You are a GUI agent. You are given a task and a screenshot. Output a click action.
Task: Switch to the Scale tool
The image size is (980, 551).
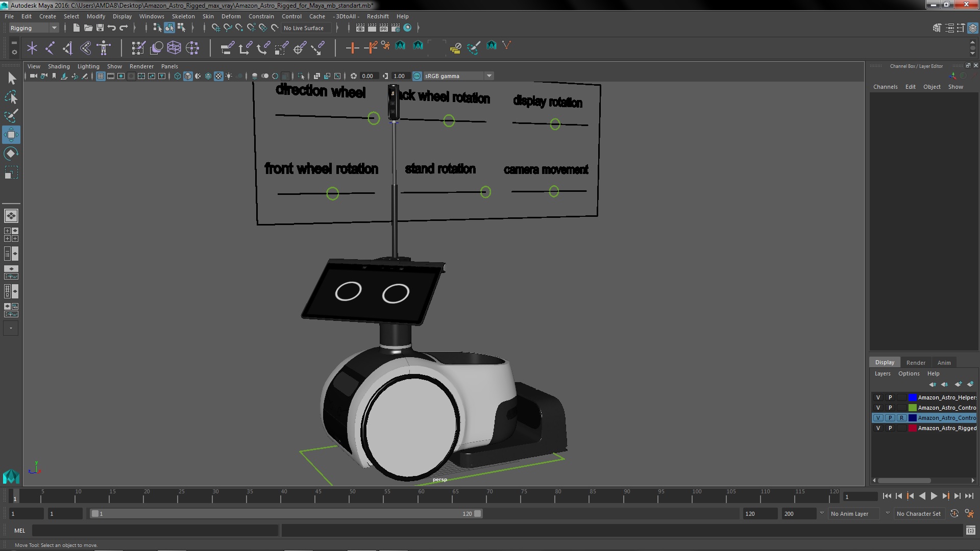pyautogui.click(x=11, y=172)
